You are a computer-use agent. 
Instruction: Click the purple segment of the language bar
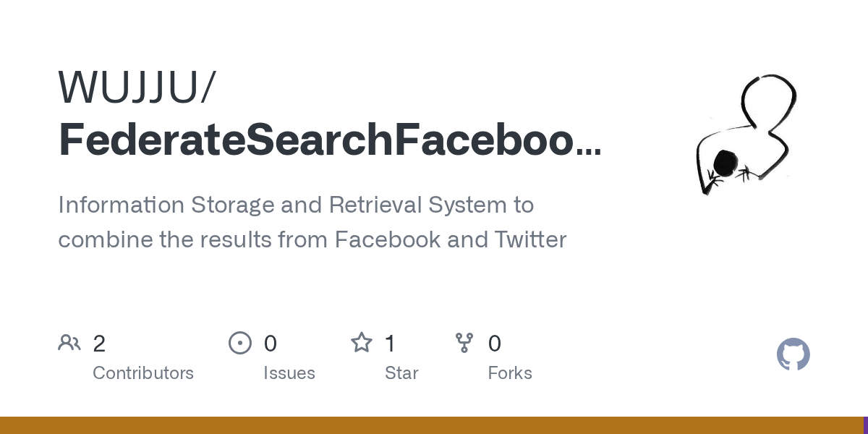(865, 425)
